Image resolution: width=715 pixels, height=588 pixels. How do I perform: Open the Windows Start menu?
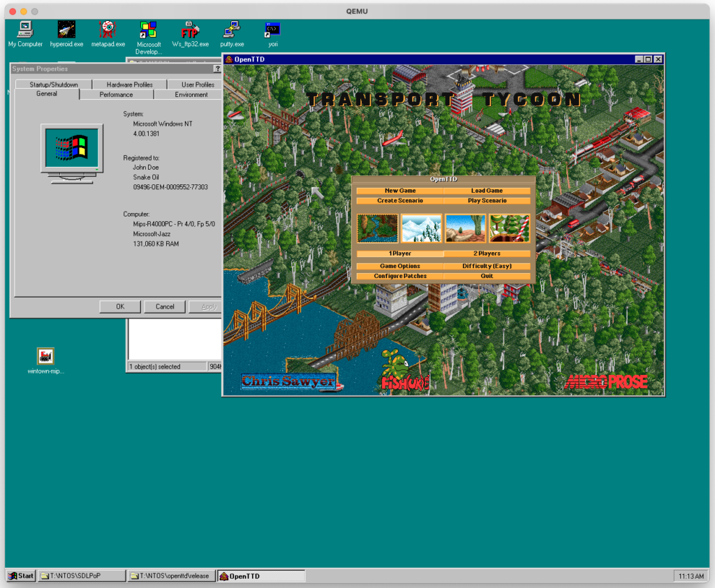[x=21, y=576]
